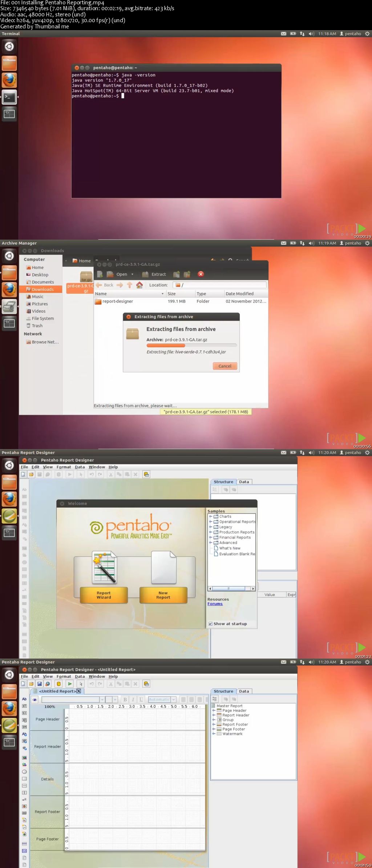This screenshot has height=868, width=372.
Task: Open the Ubuntu Dash in the Terminal frame dock
Action: (x=9, y=47)
